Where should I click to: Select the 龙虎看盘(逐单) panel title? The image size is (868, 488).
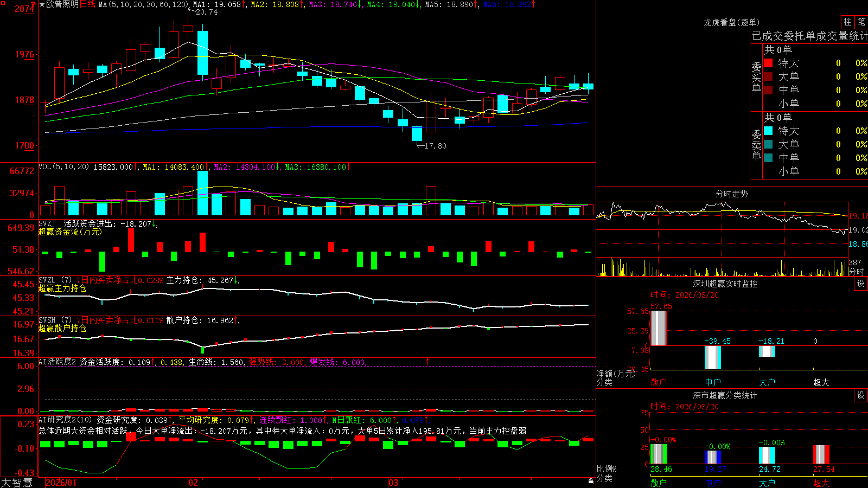731,22
